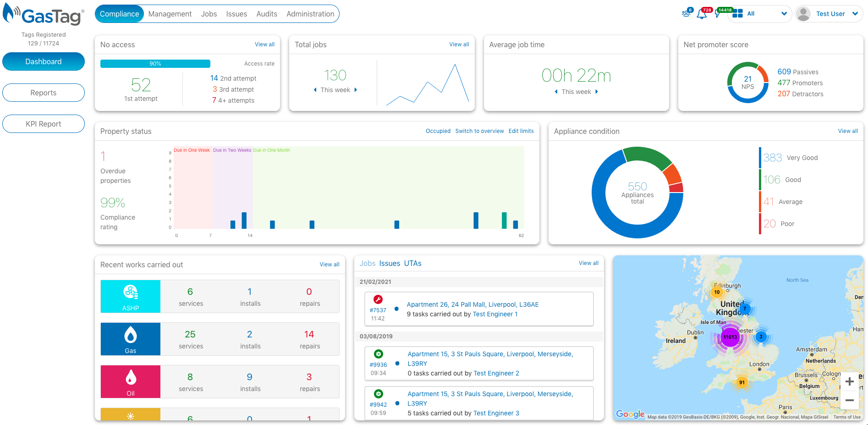Open the Administration menu

click(310, 14)
